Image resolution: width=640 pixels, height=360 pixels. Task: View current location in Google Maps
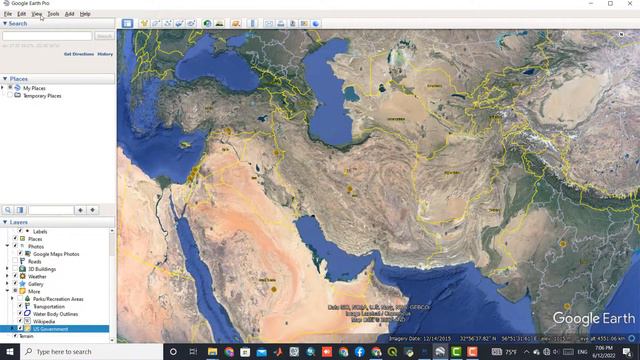[x=304, y=23]
